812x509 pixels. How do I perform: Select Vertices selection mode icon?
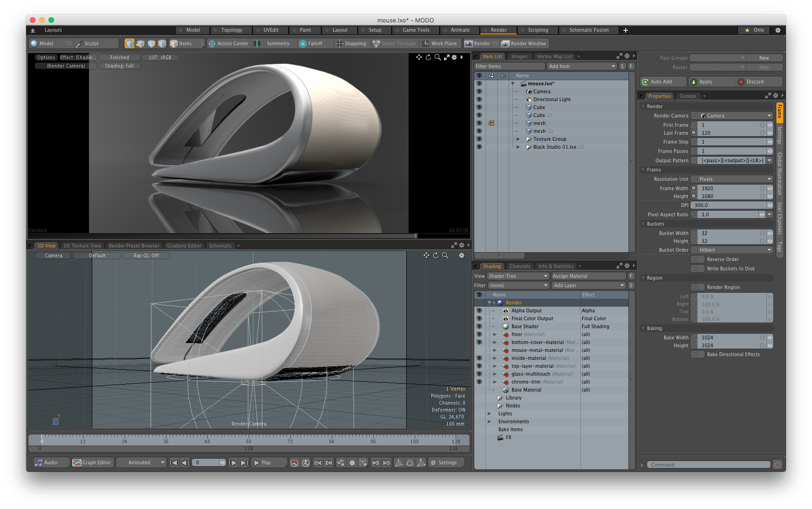tap(130, 43)
